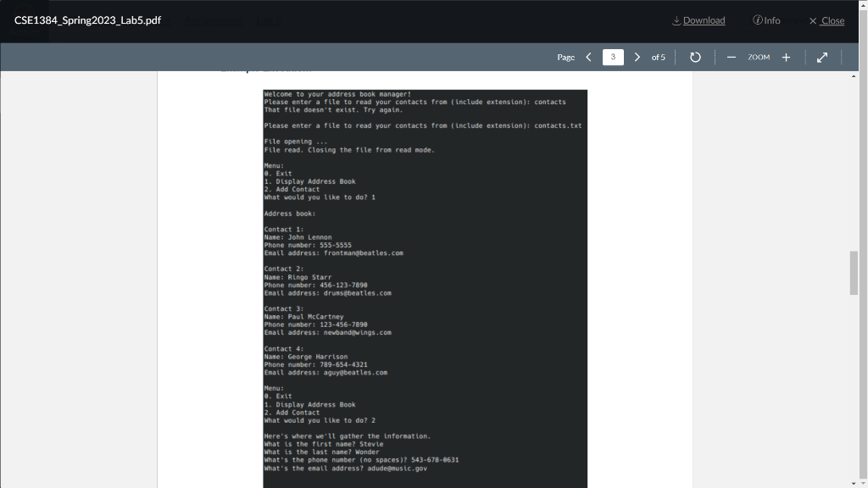The image size is (868, 488).
Task: Rotate the PDF page
Action: pyautogui.click(x=695, y=57)
